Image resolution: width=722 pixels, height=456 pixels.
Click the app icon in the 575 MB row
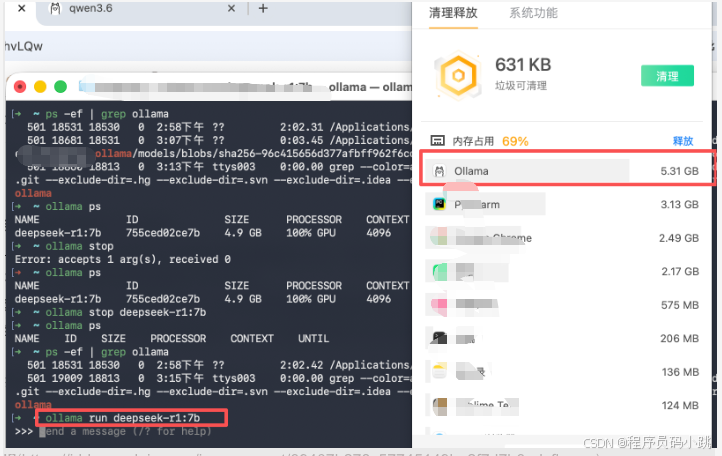click(x=439, y=305)
